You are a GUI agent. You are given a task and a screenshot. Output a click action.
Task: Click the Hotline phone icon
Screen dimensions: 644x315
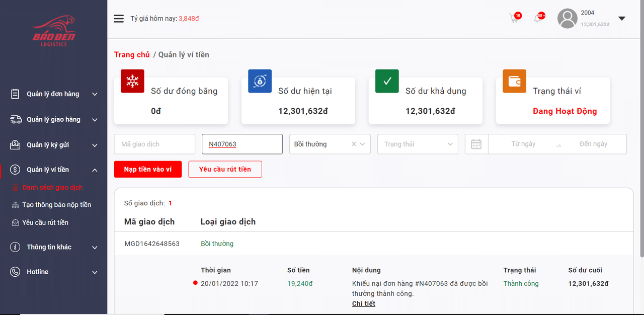[15, 272]
